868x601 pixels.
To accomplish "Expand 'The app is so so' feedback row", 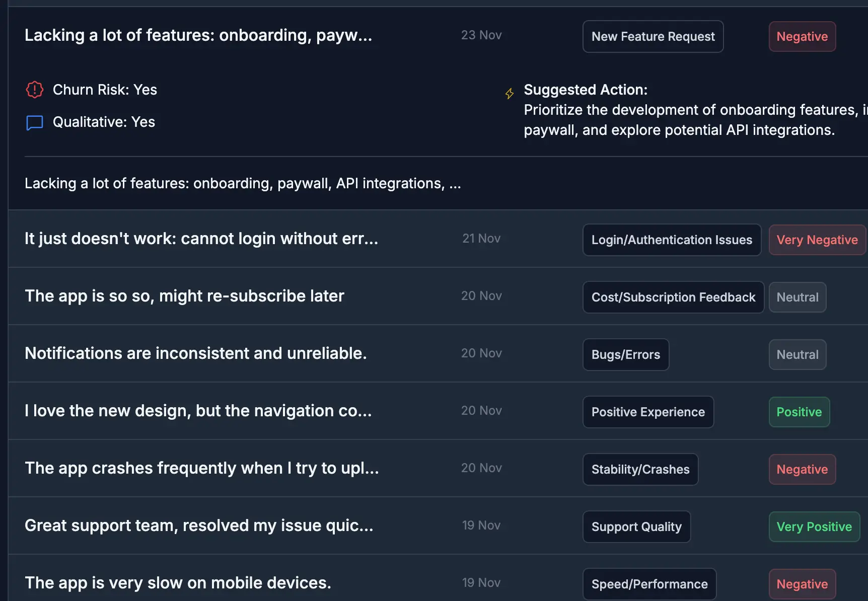I will pos(184,296).
